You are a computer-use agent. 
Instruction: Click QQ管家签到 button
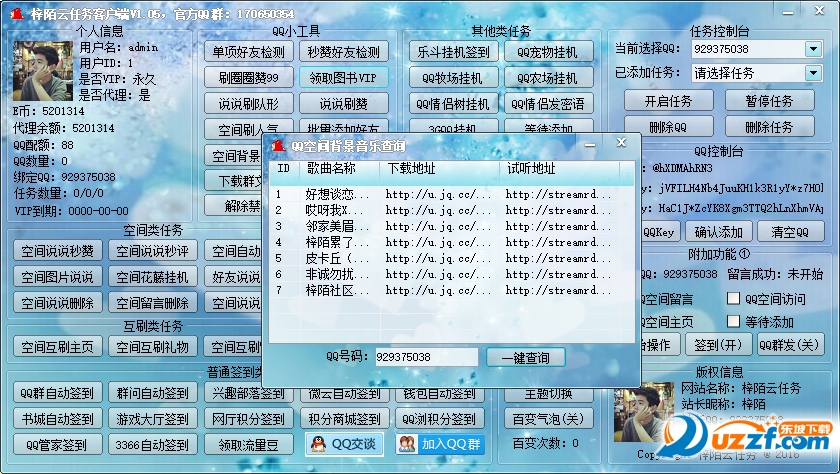tap(58, 444)
